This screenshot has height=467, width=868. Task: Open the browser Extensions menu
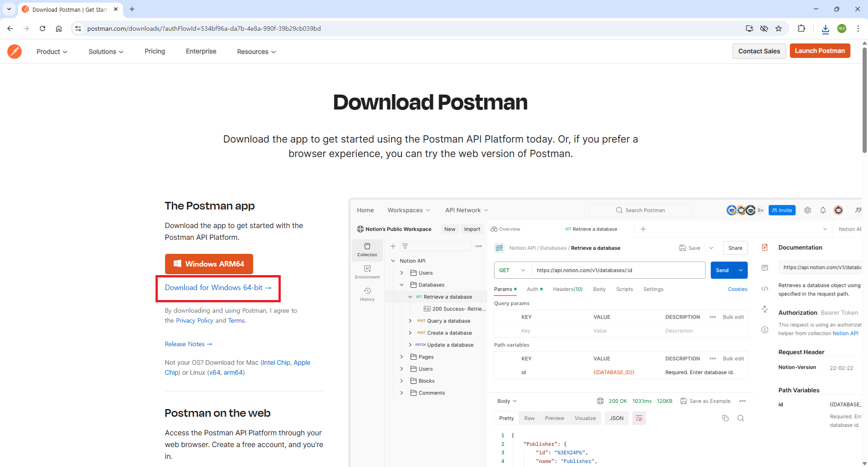click(x=801, y=29)
